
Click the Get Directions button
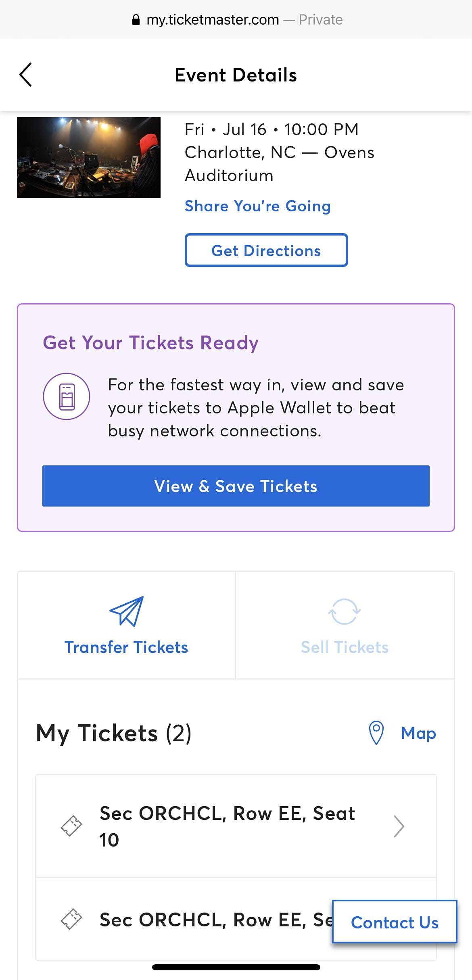pos(266,250)
